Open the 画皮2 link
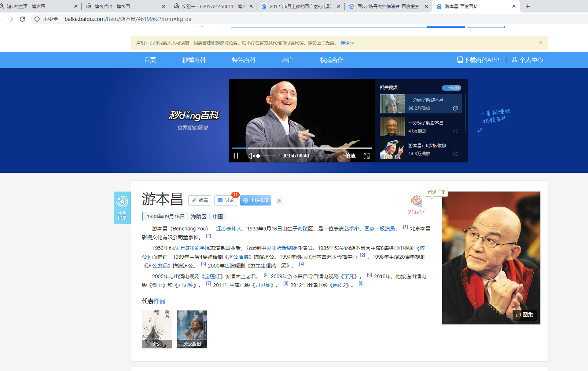 (339, 285)
